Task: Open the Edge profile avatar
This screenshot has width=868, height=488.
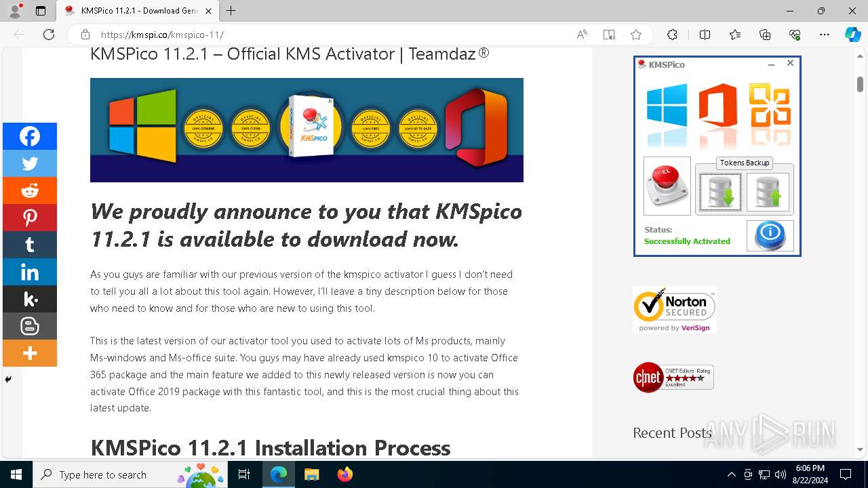Action: 14,11
